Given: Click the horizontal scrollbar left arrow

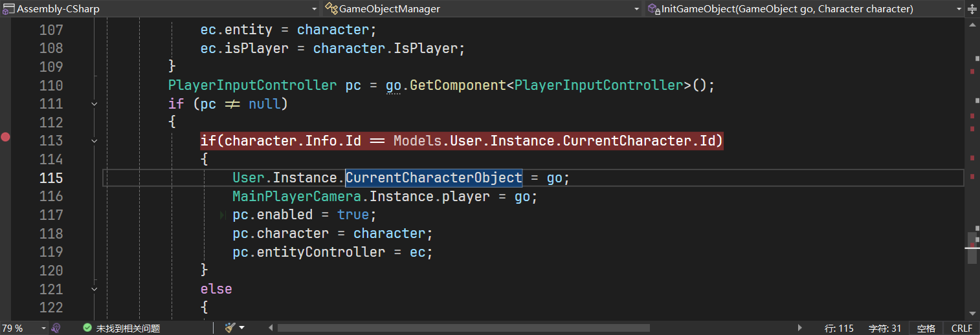Looking at the screenshot, I should coord(271,328).
